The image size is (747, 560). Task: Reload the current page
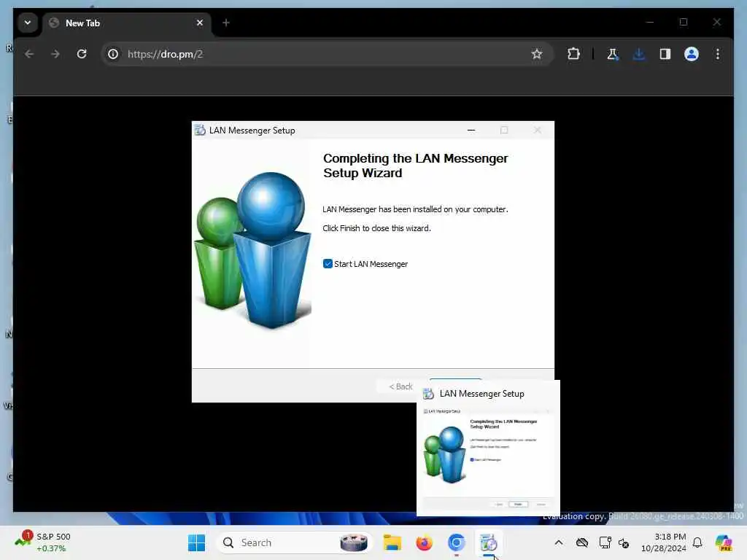click(x=82, y=54)
